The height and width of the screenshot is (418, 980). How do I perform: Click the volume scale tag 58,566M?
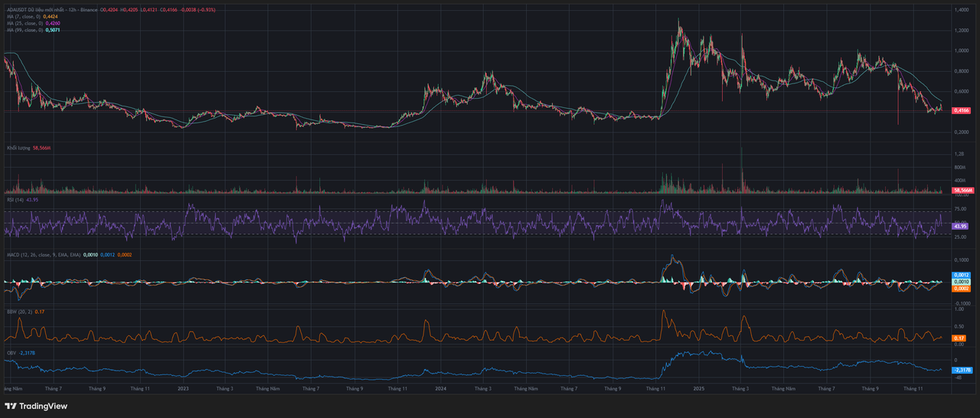[x=962, y=190]
